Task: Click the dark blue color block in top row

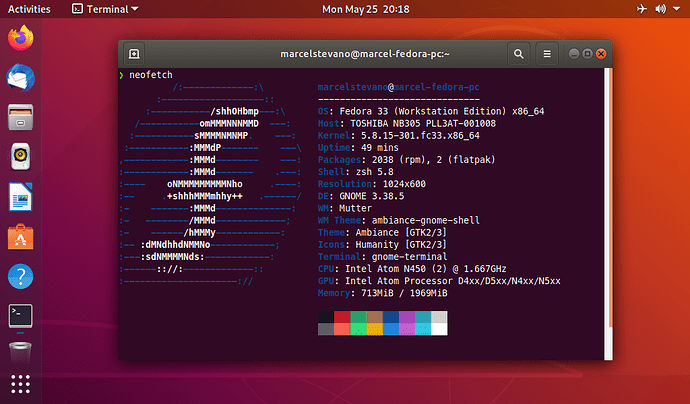Action: point(391,317)
